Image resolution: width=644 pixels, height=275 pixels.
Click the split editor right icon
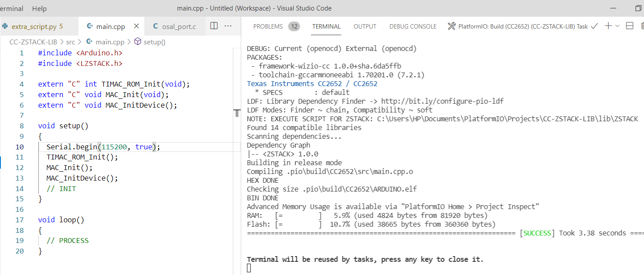tap(214, 26)
